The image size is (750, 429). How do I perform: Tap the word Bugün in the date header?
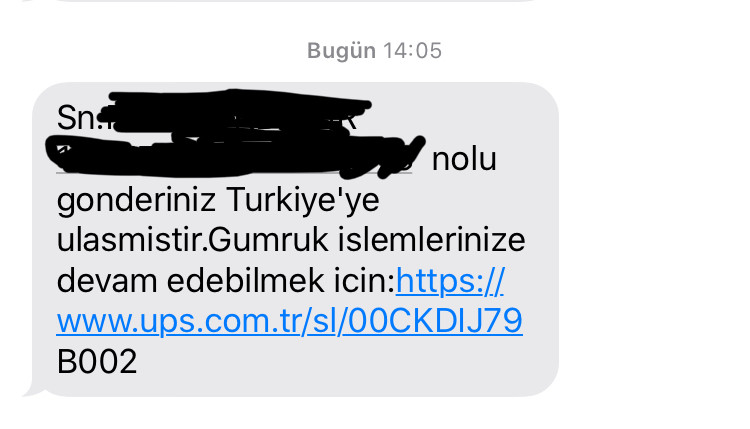click(x=342, y=51)
